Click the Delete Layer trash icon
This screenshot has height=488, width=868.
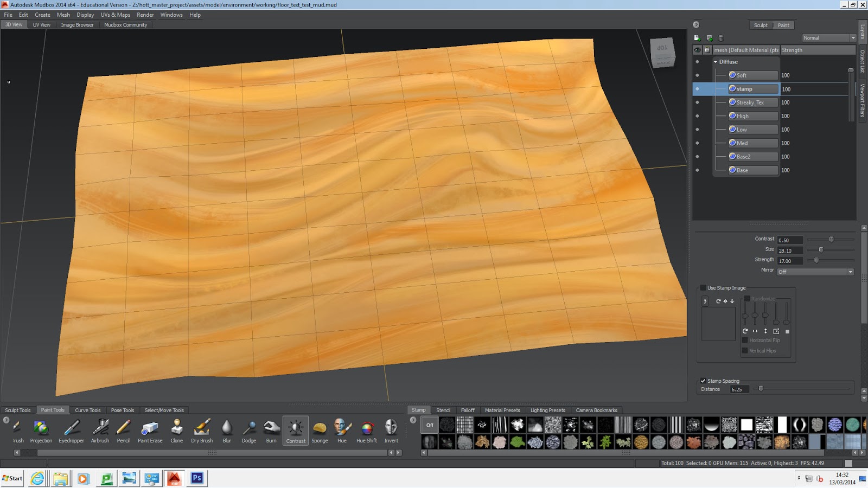(x=721, y=38)
